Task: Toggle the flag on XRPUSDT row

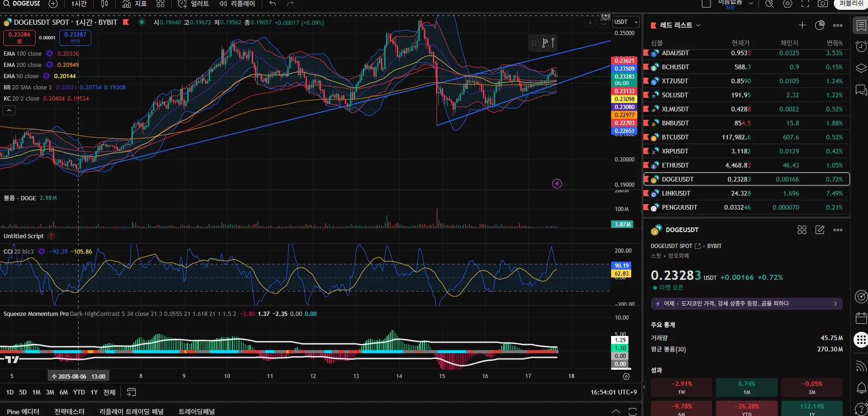Action: click(647, 151)
